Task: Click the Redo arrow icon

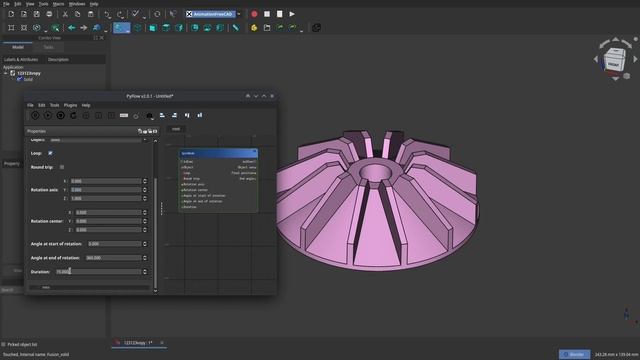Action: pyautogui.click(x=120, y=14)
